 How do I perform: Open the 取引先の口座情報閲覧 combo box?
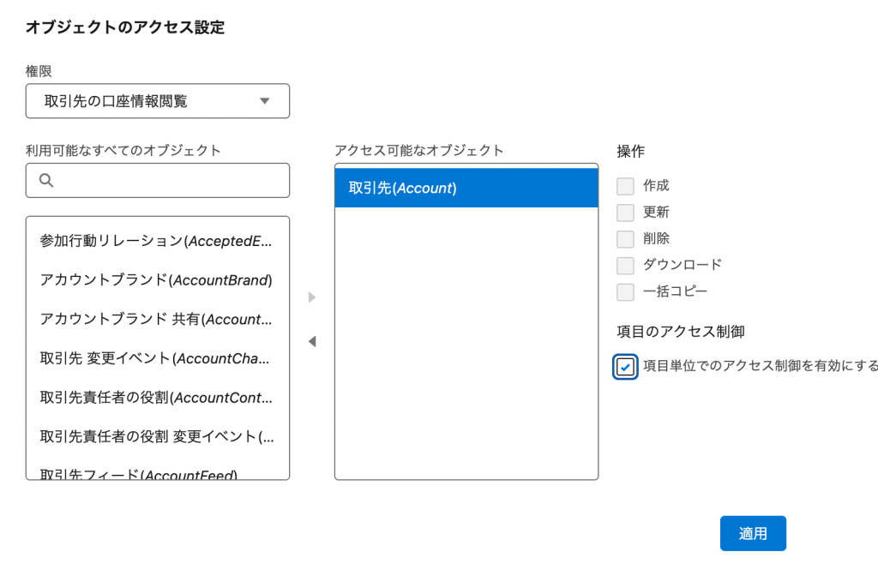click(158, 101)
